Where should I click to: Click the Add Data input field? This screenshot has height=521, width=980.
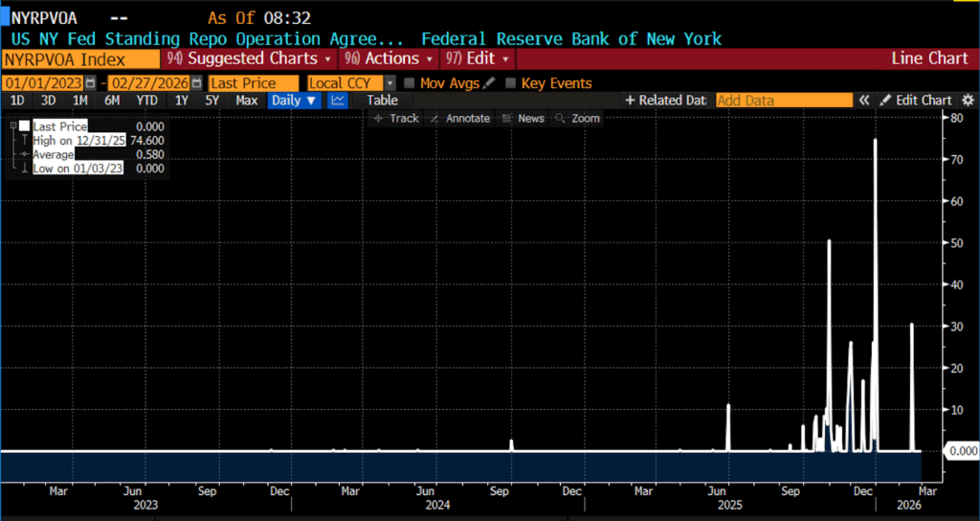click(x=782, y=101)
